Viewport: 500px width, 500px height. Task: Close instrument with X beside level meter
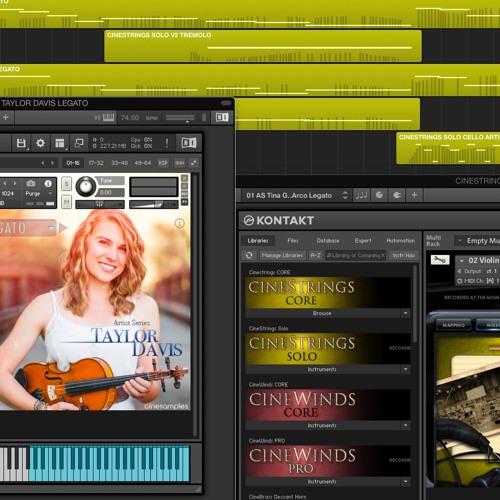coord(184,178)
